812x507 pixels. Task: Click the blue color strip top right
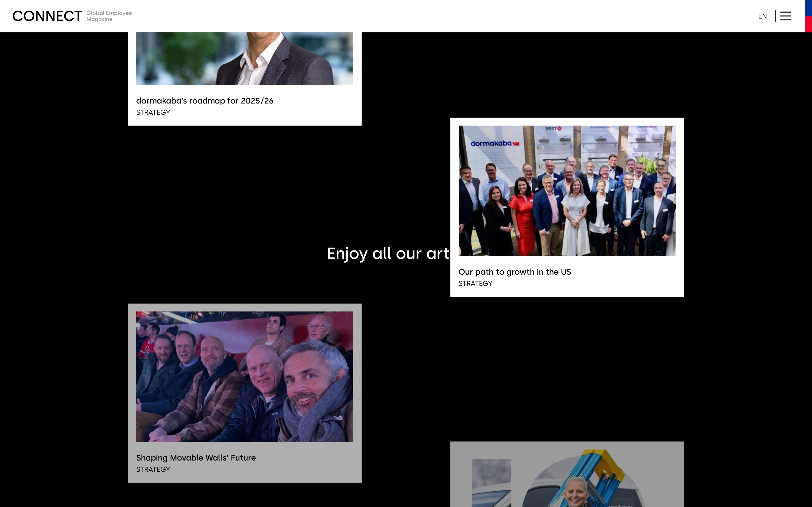coord(808,8)
